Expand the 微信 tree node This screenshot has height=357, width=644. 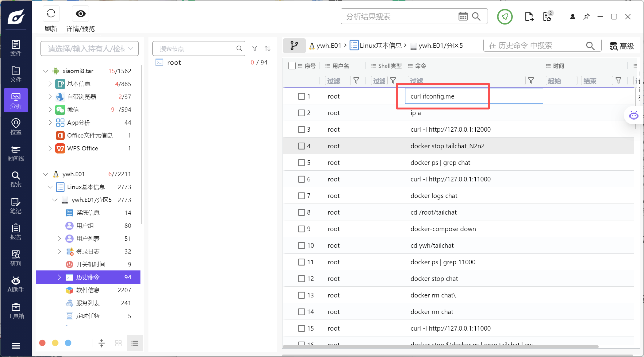click(50, 110)
